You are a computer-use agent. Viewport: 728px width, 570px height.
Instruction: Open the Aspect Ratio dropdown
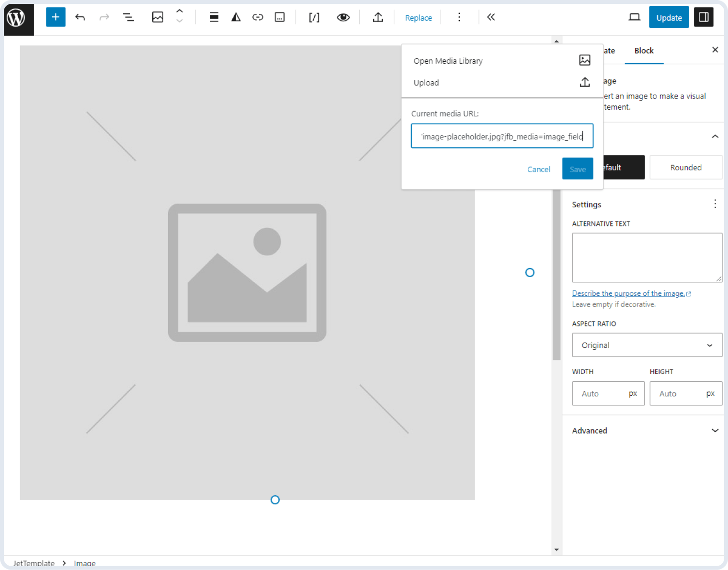pos(647,345)
